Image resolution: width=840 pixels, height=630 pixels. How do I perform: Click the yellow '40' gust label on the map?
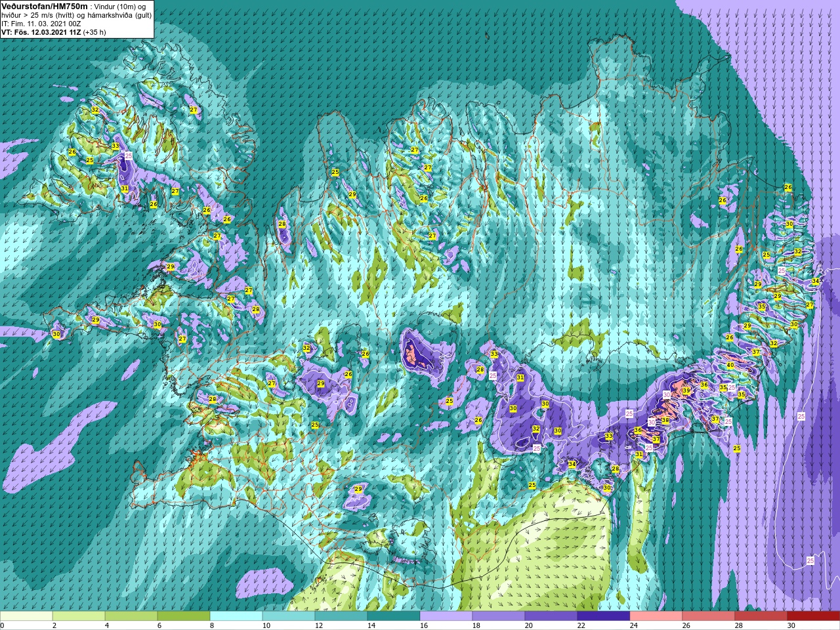tap(730, 365)
